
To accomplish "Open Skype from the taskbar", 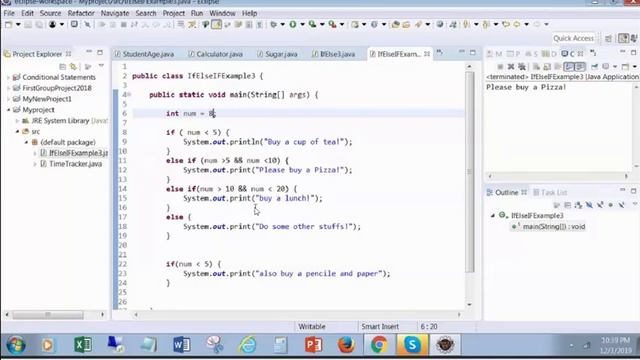I will click(x=412, y=345).
